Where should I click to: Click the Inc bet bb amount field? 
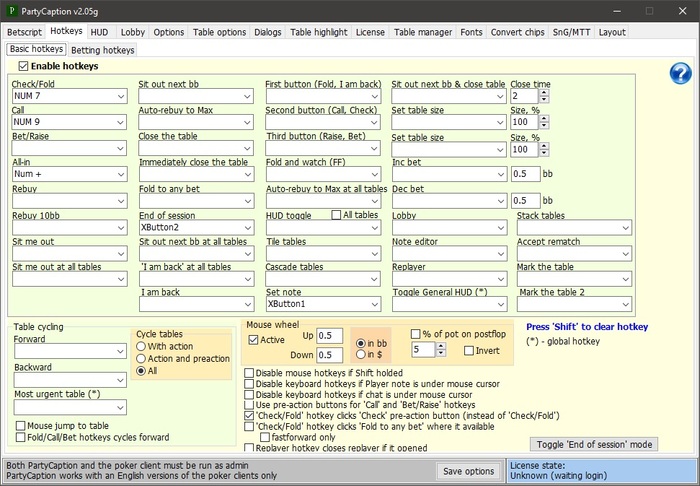tap(525, 174)
